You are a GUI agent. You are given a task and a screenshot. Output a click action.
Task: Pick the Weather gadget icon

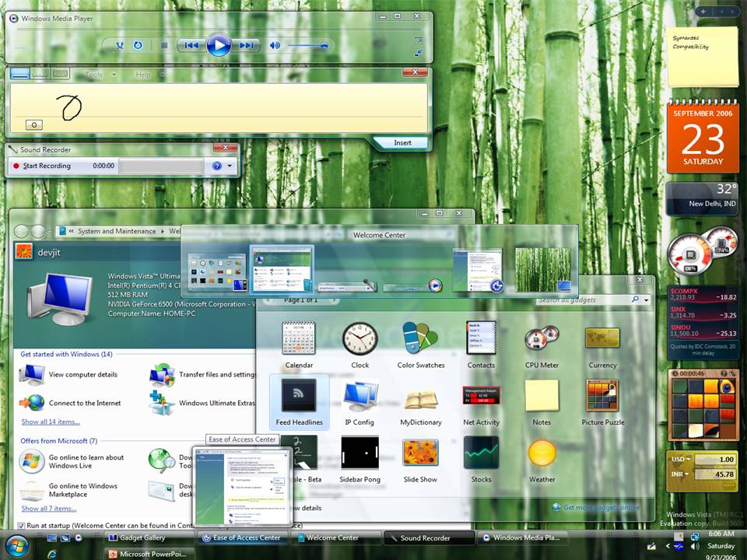(542, 453)
